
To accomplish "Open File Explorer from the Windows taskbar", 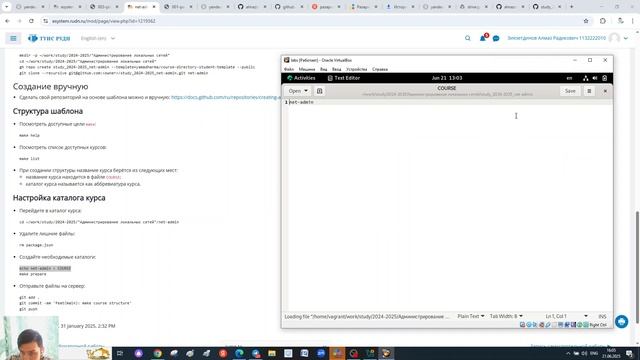I will pyautogui.click(x=272, y=353).
